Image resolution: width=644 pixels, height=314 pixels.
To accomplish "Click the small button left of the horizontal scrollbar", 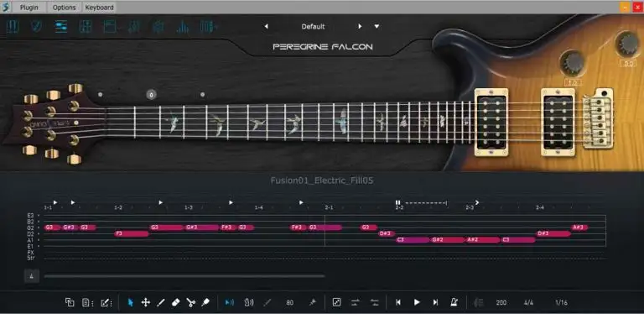I will coord(32,276).
